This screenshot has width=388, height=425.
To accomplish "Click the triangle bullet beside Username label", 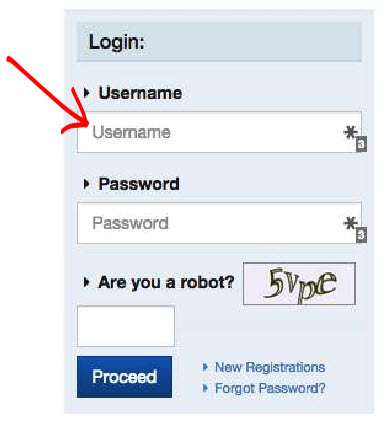I will 87,93.
